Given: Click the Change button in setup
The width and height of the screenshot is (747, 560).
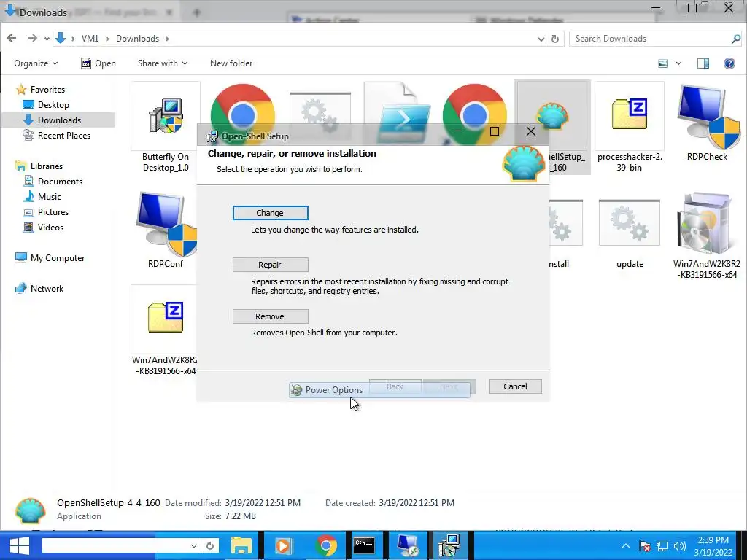Looking at the screenshot, I should 270,213.
